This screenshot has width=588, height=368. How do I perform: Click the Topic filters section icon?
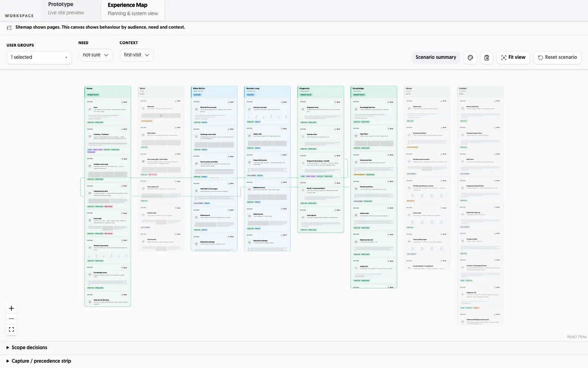356,136
